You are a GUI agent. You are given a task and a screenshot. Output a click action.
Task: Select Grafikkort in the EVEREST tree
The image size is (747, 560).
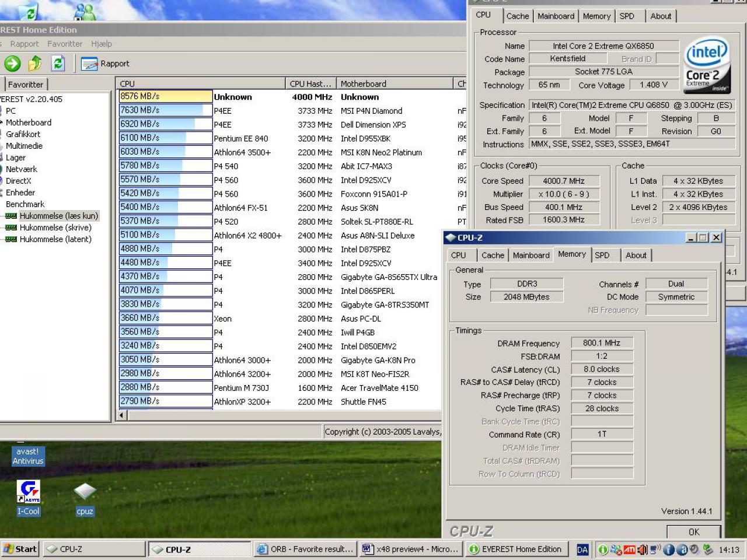[23, 134]
